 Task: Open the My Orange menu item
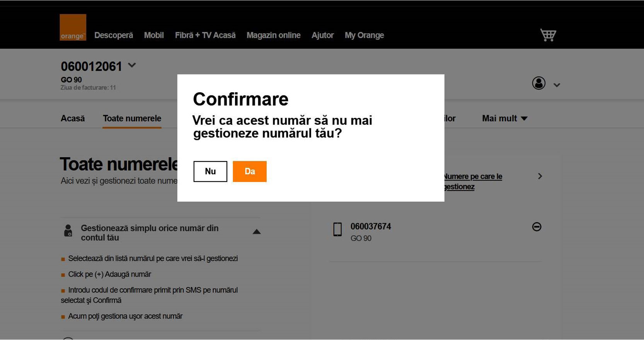364,35
